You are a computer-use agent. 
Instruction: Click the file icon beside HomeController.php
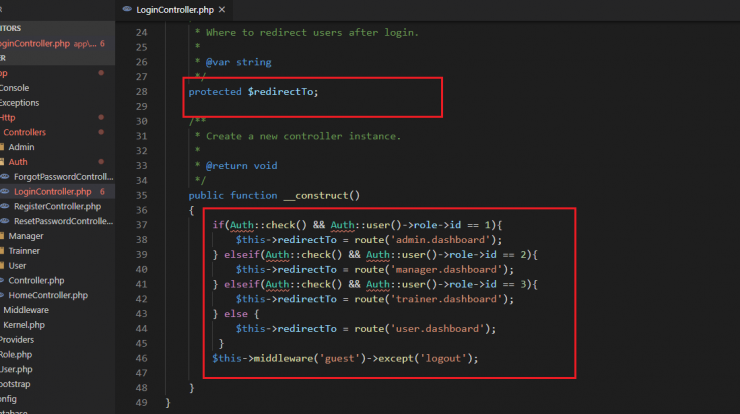click(x=2, y=295)
